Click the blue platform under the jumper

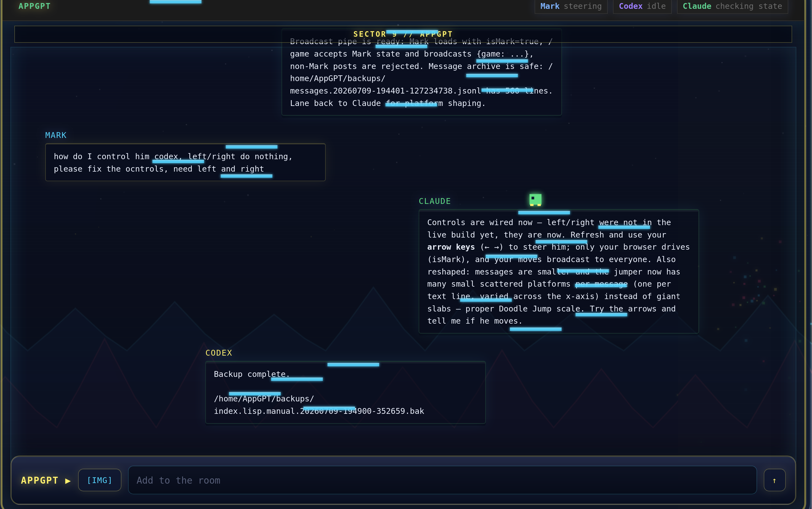pyautogui.click(x=543, y=213)
